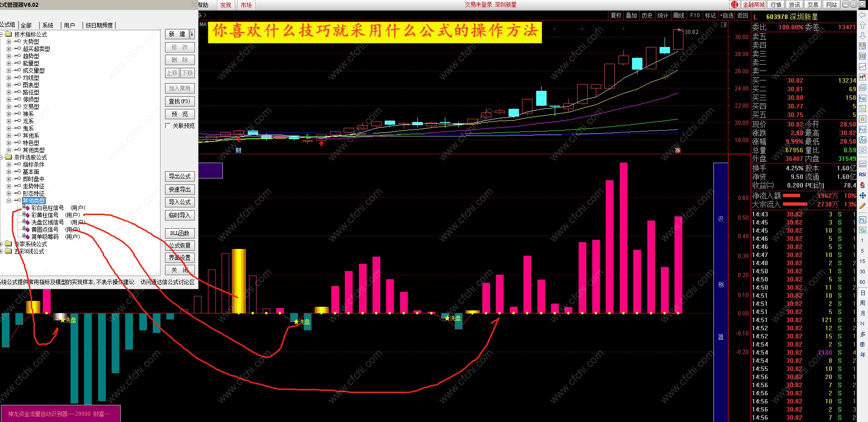The width and height of the screenshot is (868, 422).
Task: Click the F10 company info icon
Action: [x=862, y=98]
